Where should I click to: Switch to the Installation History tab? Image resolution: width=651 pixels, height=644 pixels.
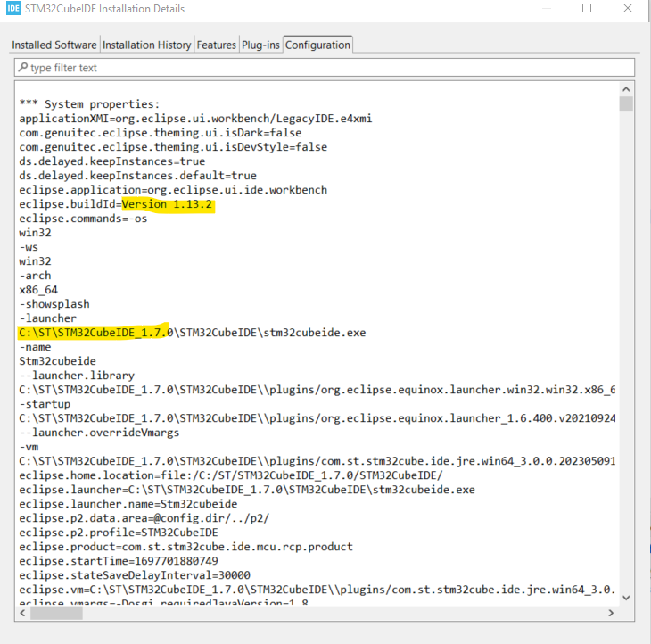click(x=146, y=45)
